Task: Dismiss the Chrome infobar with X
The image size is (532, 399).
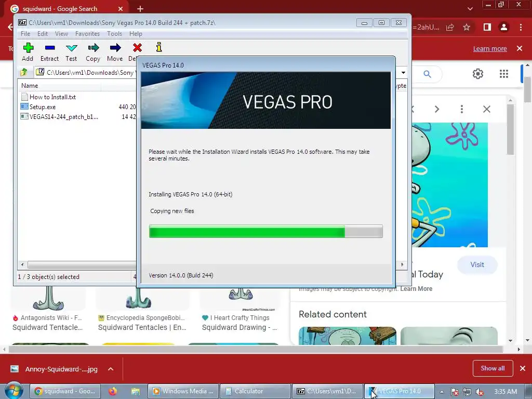Action: pyautogui.click(x=520, y=48)
